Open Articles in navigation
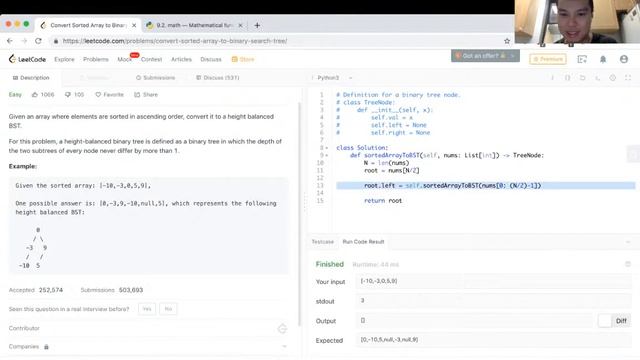 tap(181, 59)
